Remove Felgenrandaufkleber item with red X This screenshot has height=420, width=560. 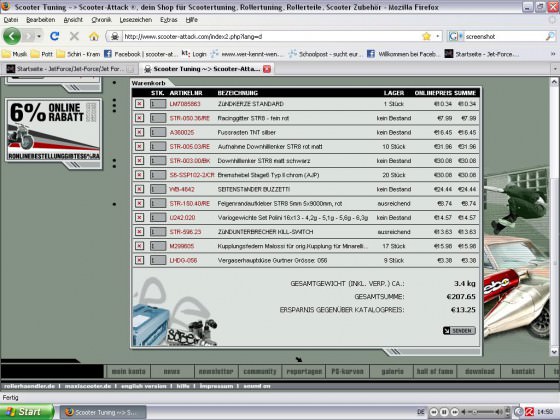[139, 204]
